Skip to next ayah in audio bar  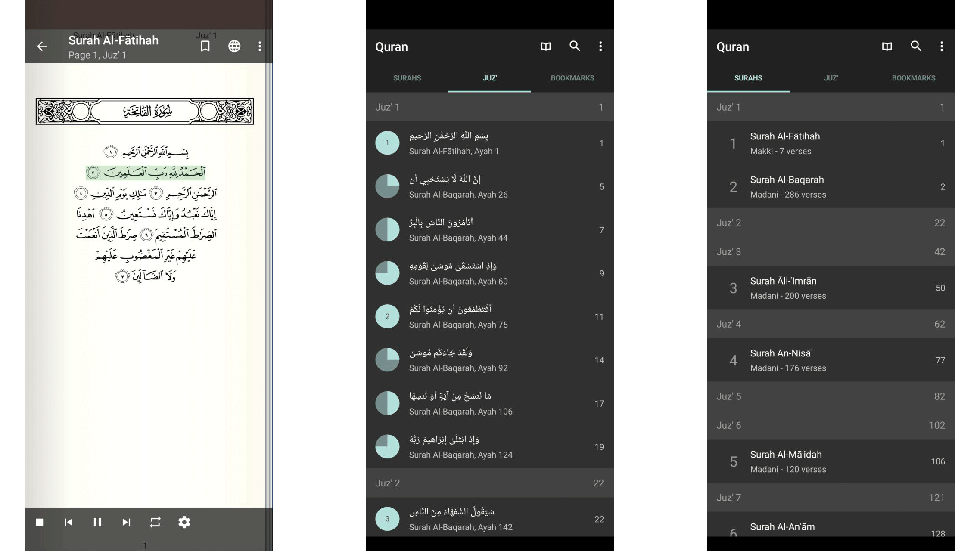(126, 522)
